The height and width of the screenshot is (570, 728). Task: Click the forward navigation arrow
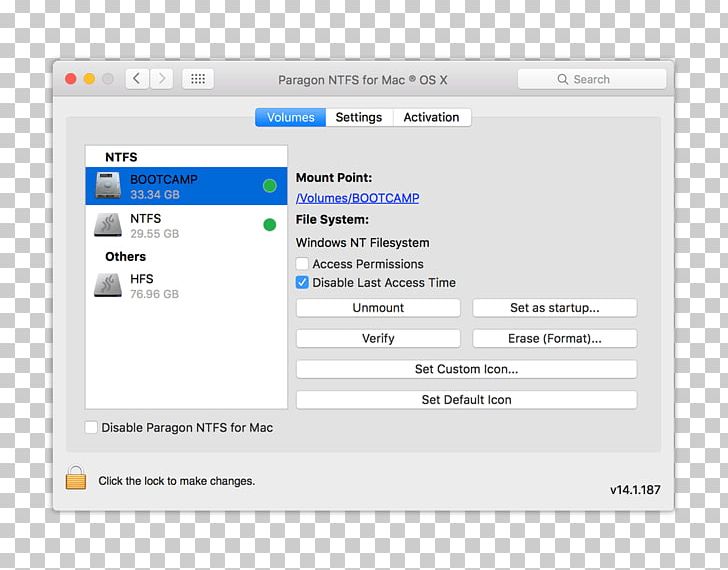tap(161, 79)
